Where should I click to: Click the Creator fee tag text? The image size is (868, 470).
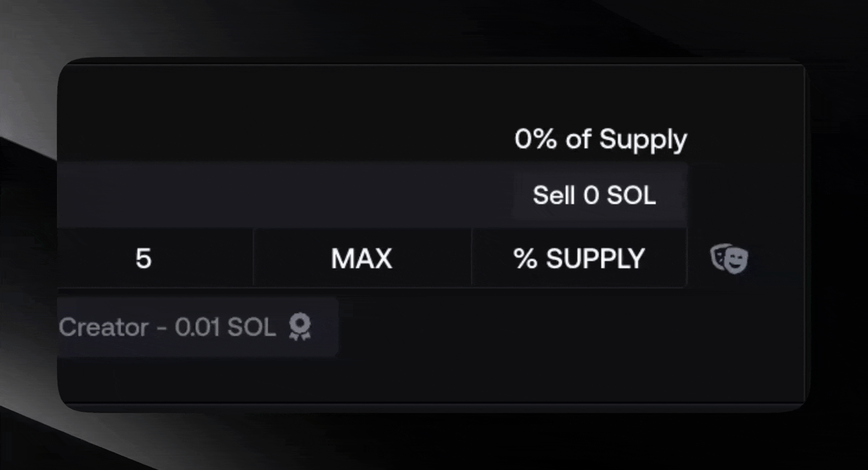tap(167, 327)
